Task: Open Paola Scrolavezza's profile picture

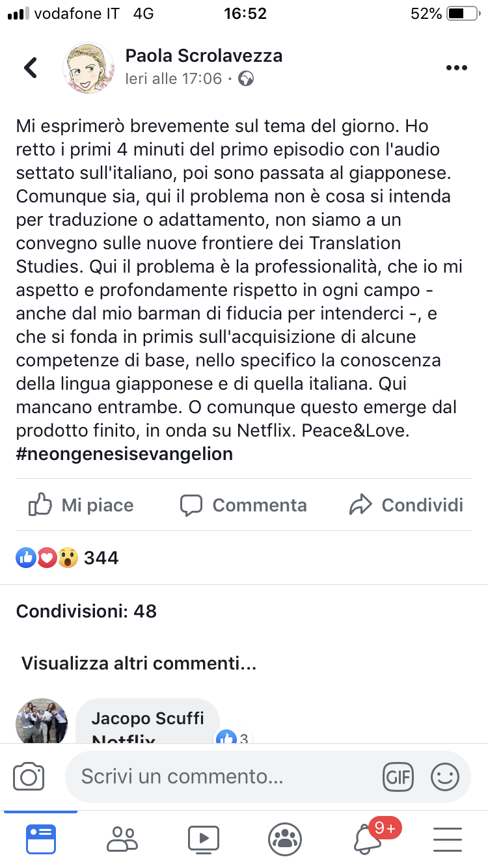Action: point(88,68)
